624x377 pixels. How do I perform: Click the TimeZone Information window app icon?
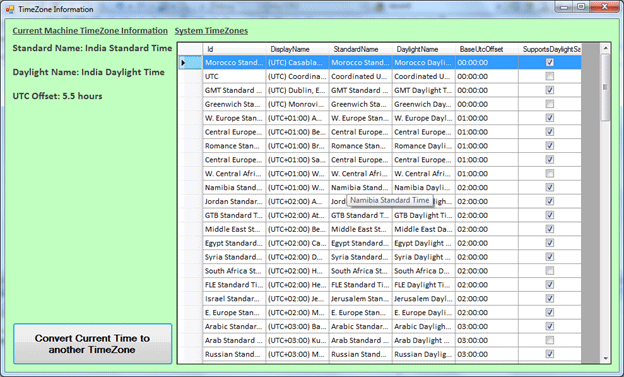[10, 9]
